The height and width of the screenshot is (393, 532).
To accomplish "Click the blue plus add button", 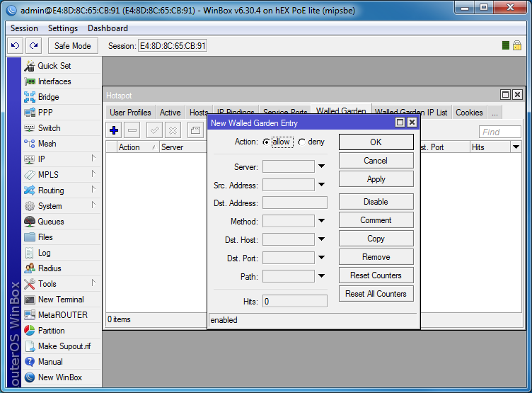I will point(114,130).
